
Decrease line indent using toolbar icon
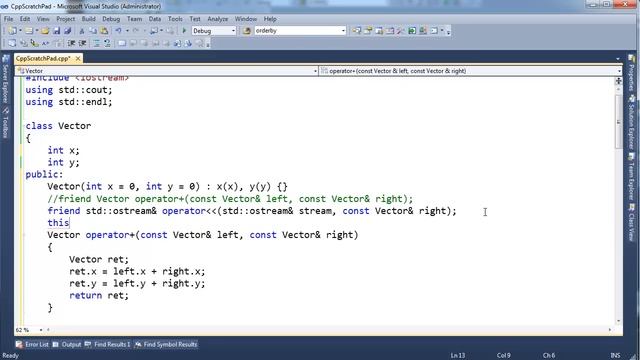[71, 43]
